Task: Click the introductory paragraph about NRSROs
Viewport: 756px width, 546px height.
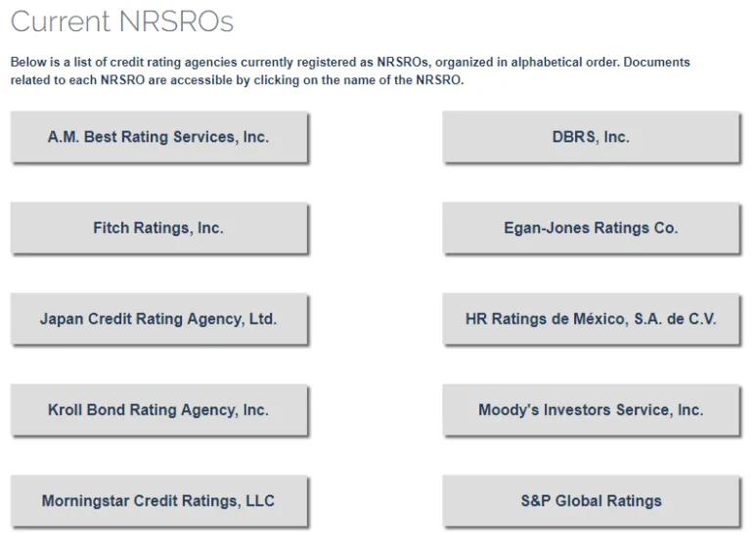Action: tap(350, 71)
